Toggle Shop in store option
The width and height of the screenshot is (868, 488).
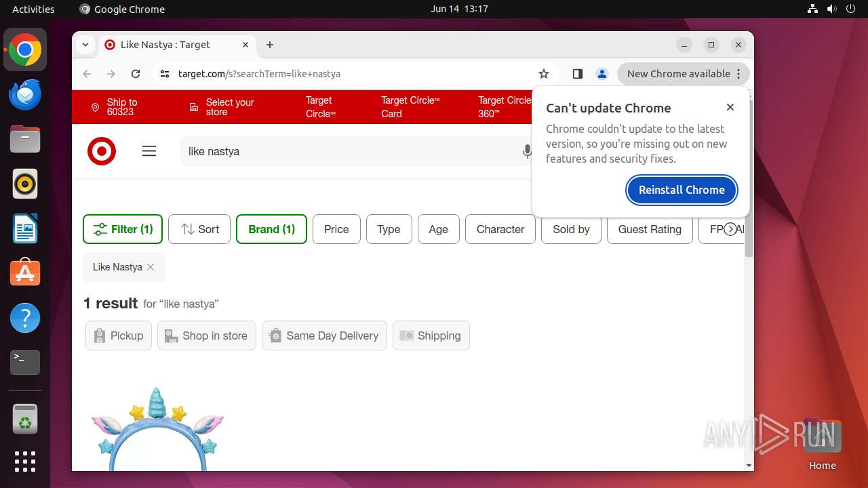point(207,335)
